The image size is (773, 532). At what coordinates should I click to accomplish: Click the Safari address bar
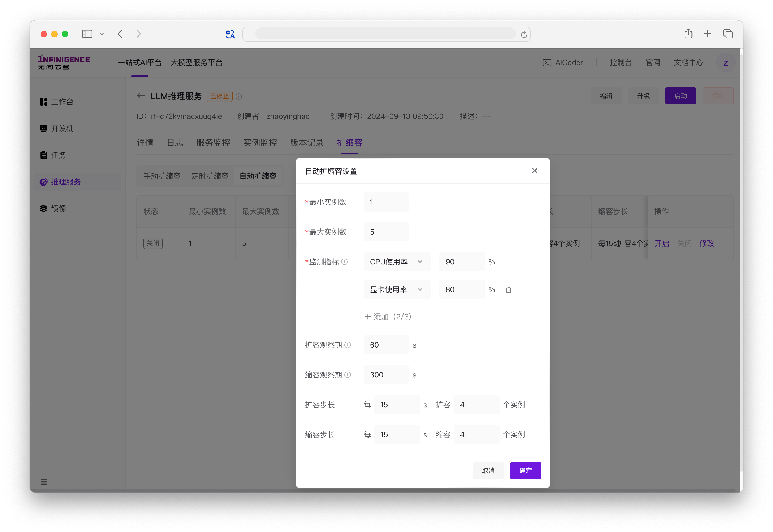coord(386,34)
